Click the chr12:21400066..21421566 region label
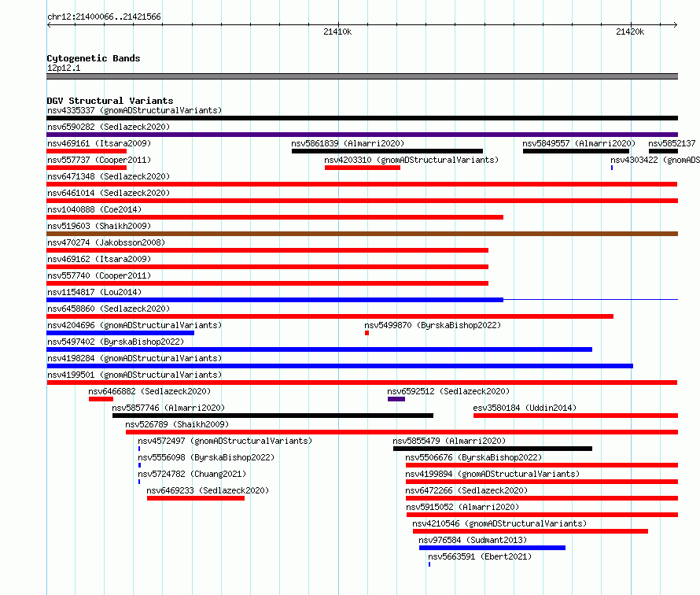Screen dimensions: 700x595 pyautogui.click(x=104, y=17)
